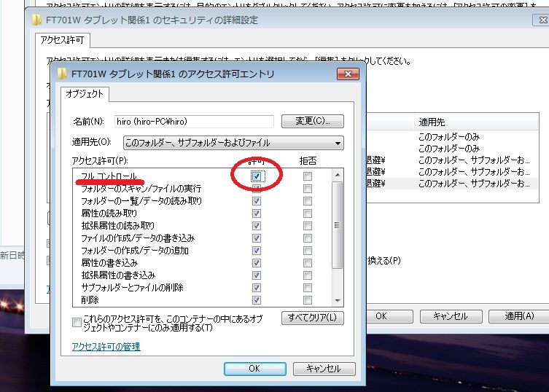
Task: Open the アクセス許可の管理 link
Action: pos(106,347)
